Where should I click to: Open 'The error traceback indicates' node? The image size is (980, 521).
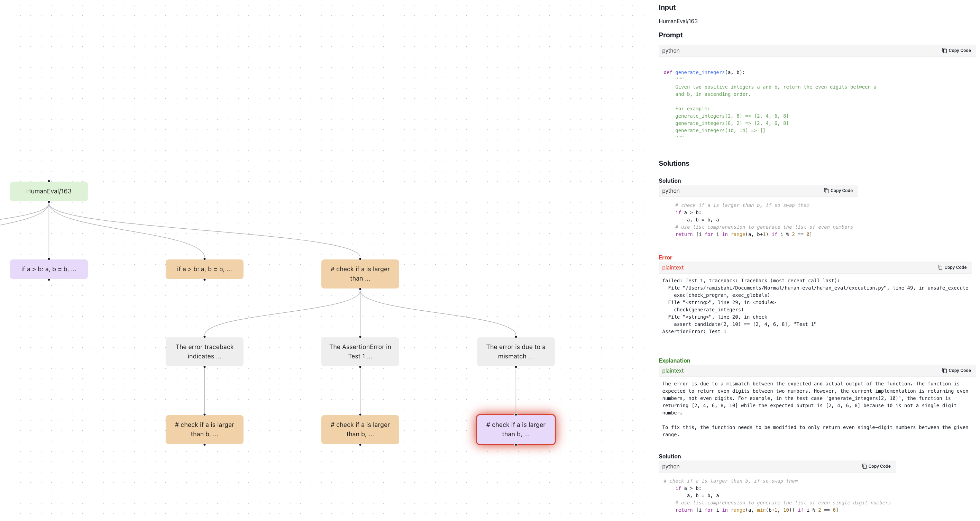(204, 351)
